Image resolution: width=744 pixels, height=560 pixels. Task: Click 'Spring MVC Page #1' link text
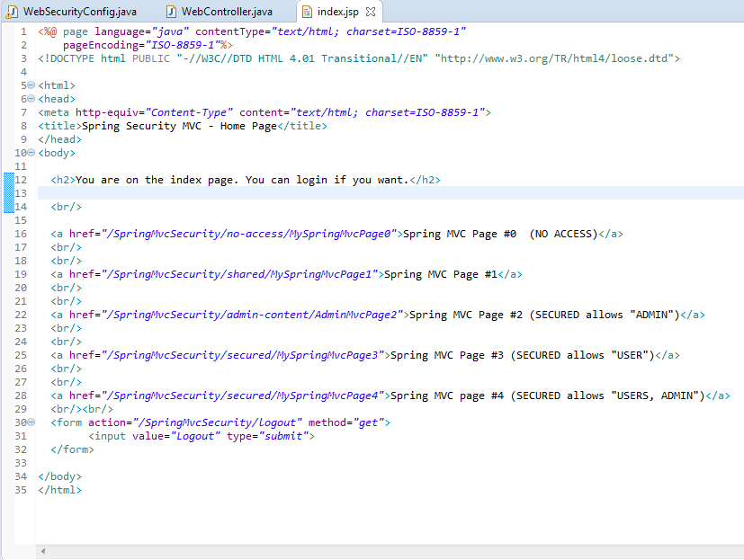[441, 274]
